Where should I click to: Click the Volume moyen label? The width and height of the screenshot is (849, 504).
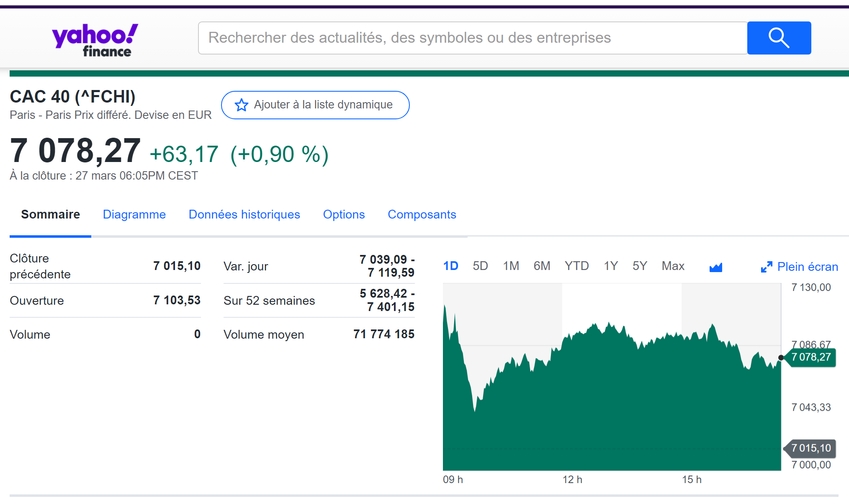(x=264, y=334)
